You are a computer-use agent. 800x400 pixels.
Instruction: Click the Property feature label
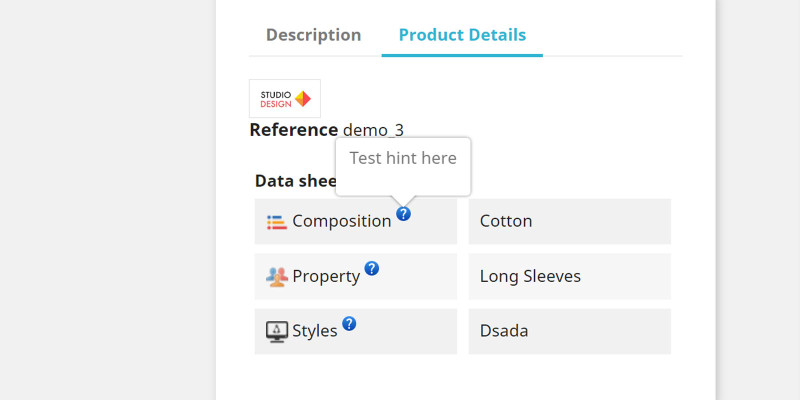tap(326, 277)
